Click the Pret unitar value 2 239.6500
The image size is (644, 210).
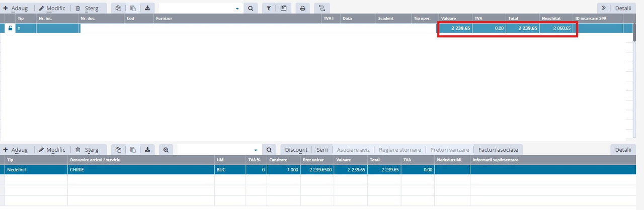[x=320, y=170]
